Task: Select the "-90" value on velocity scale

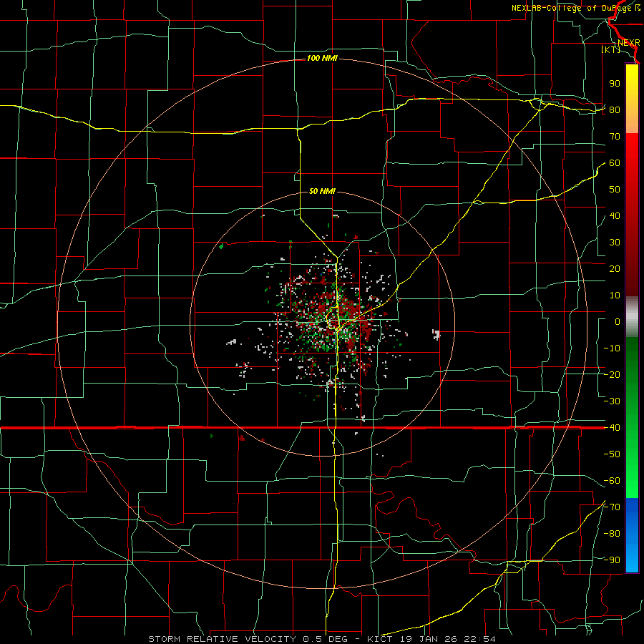Action: tap(612, 560)
